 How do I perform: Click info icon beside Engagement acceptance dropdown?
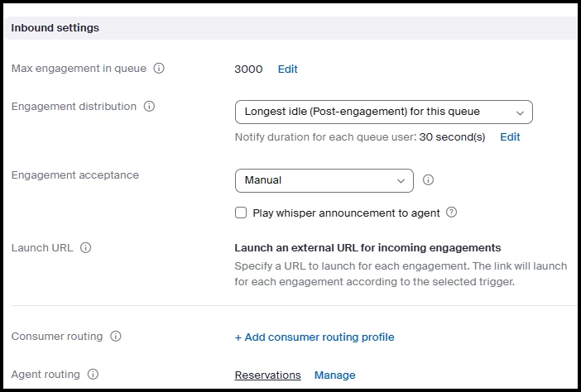[x=429, y=179]
